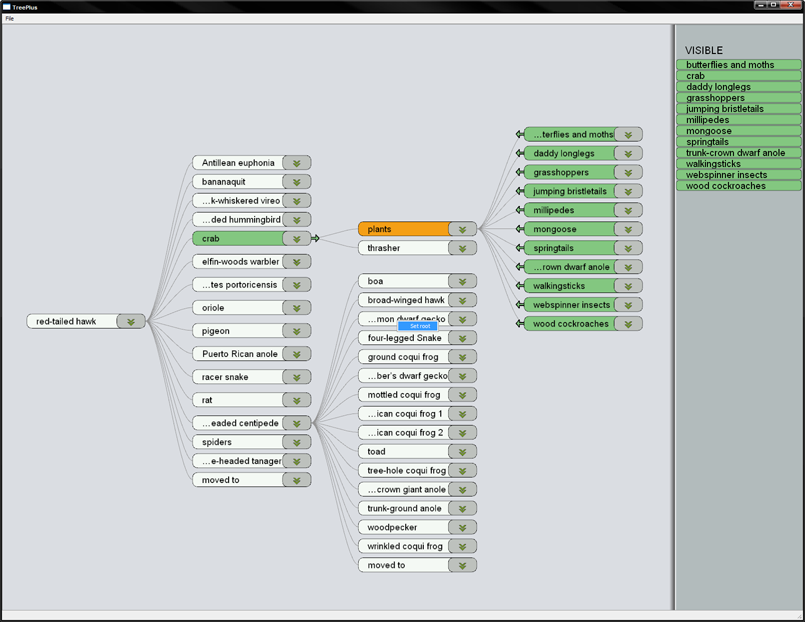This screenshot has width=805, height=622.
Task: Click the TreePlus app icon in title bar
Action: point(6,6)
